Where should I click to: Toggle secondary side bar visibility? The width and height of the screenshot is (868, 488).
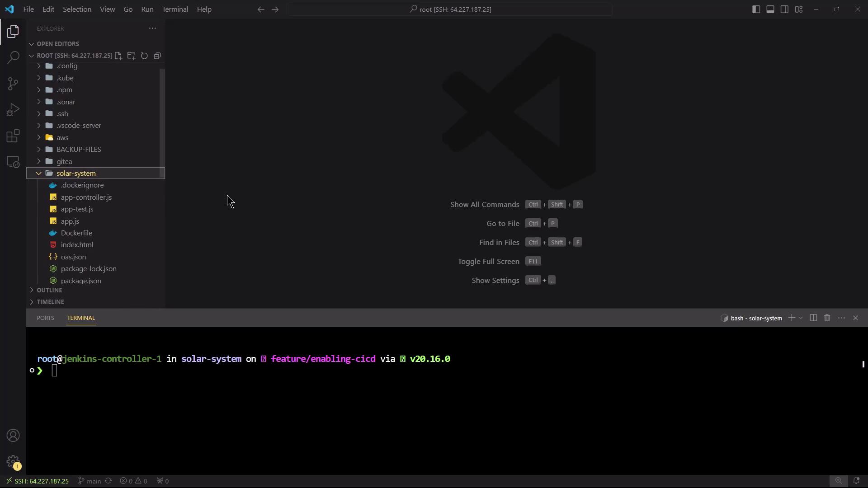(784, 9)
